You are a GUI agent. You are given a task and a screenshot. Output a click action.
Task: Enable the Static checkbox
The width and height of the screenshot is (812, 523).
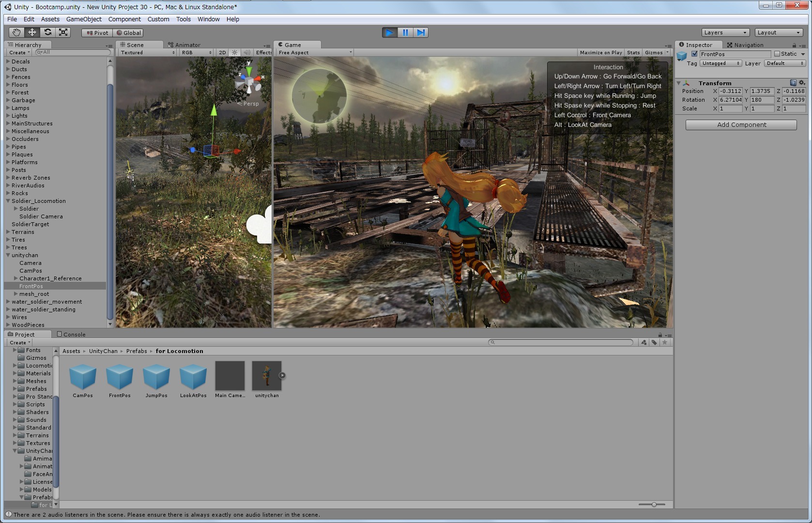tap(777, 54)
